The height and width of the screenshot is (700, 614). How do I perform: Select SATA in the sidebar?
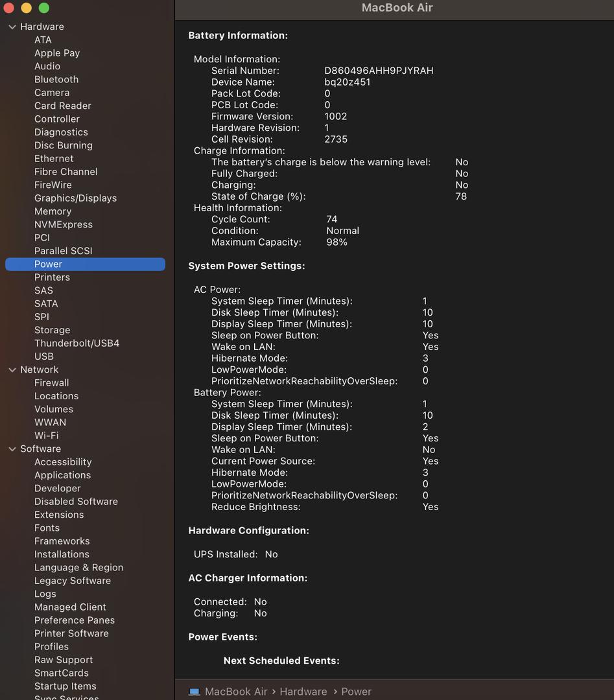pyautogui.click(x=46, y=303)
